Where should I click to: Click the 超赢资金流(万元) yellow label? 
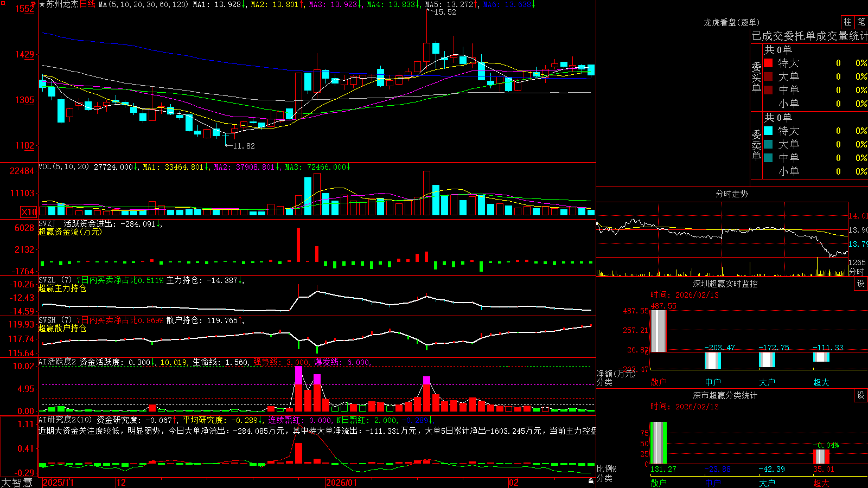(x=70, y=232)
